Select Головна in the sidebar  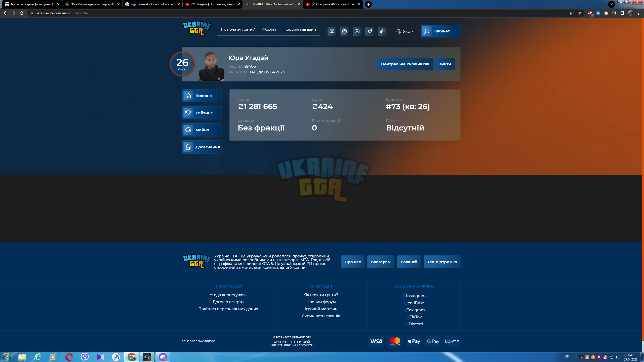(x=202, y=96)
